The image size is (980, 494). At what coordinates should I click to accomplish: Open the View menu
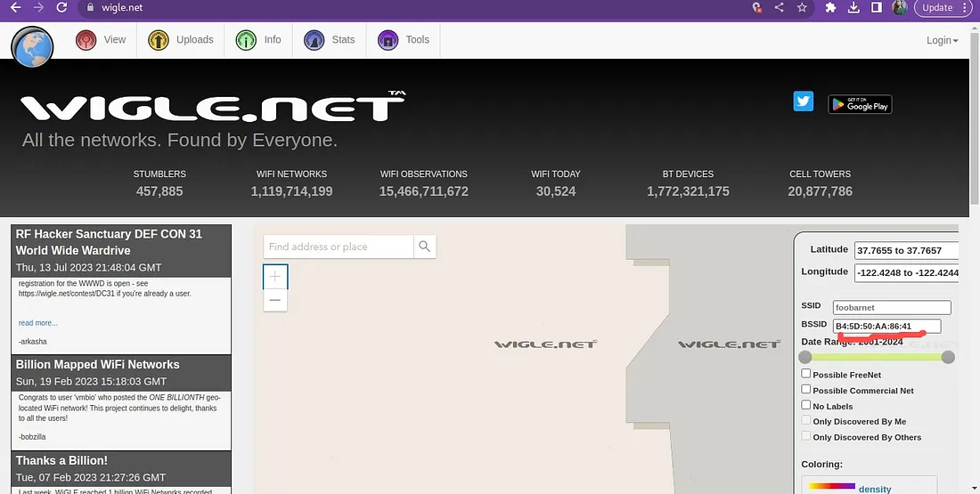point(101,40)
